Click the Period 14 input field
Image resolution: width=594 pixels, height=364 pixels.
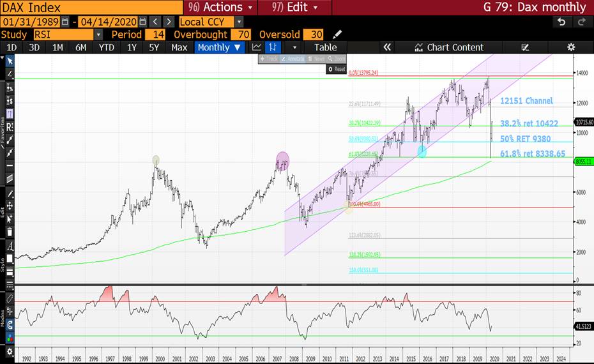click(x=155, y=34)
